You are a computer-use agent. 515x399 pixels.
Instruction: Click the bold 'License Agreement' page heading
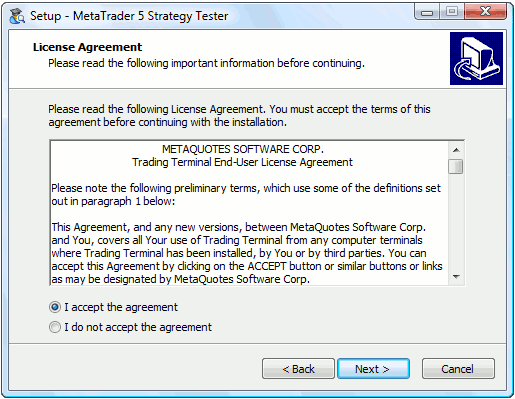87,47
